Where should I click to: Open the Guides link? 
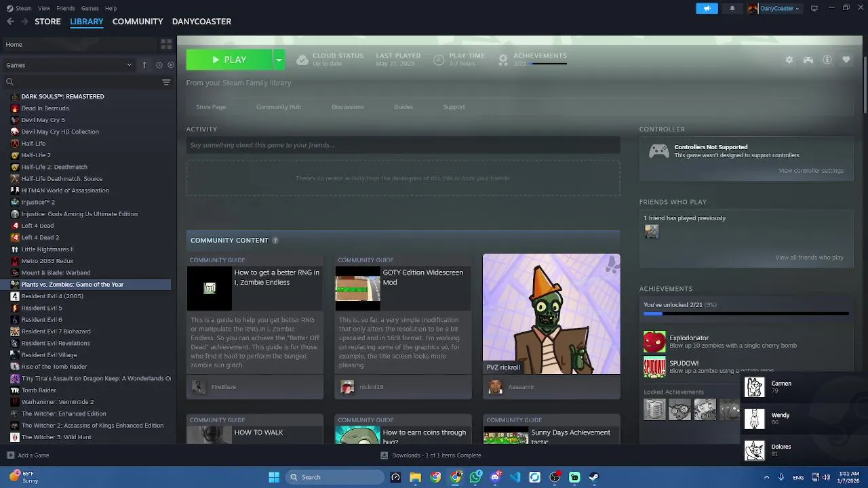[x=403, y=107]
